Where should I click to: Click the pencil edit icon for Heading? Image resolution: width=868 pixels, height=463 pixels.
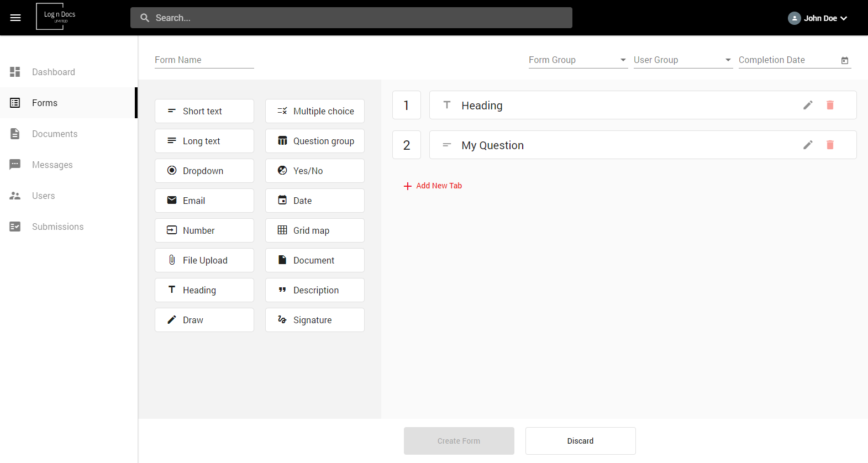808,105
